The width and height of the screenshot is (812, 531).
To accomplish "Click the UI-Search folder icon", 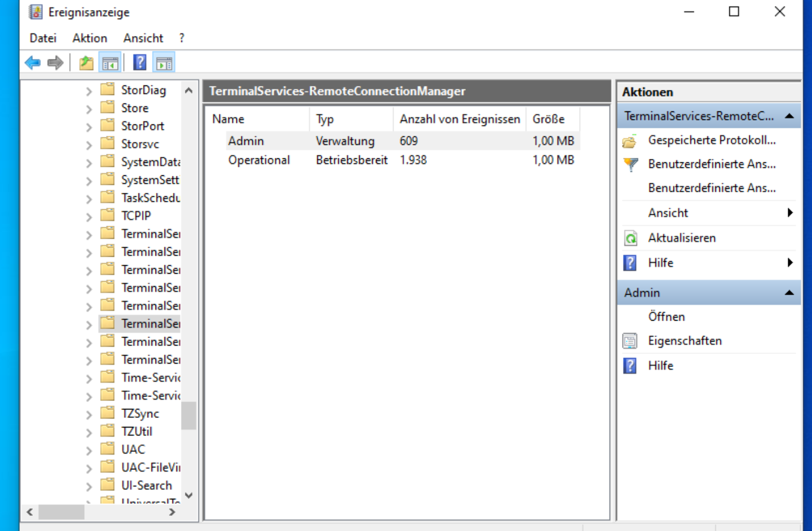I will [107, 485].
